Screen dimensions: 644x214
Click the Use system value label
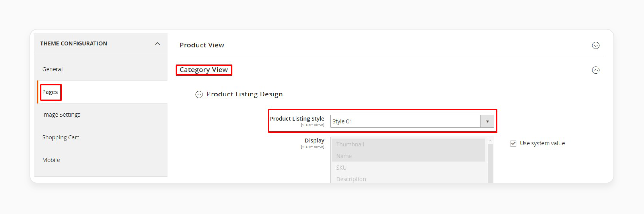tap(542, 144)
